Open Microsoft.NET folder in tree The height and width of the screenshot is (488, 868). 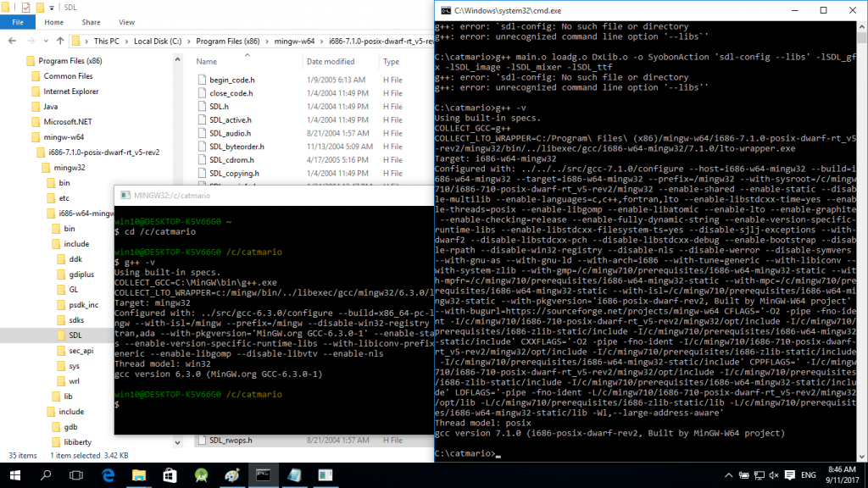(68, 122)
